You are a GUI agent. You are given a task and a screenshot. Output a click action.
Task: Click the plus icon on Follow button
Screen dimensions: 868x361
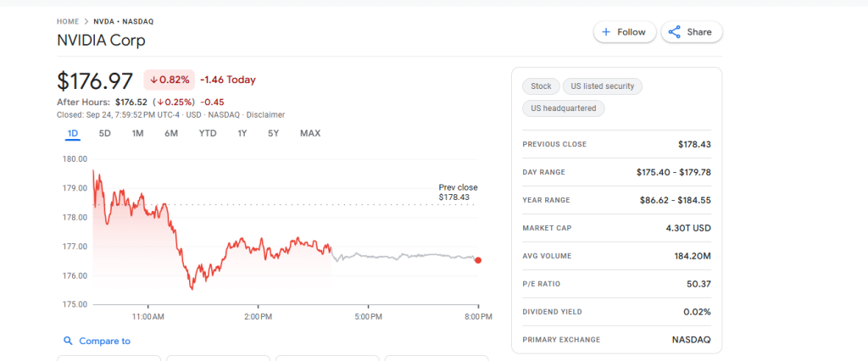click(x=606, y=32)
